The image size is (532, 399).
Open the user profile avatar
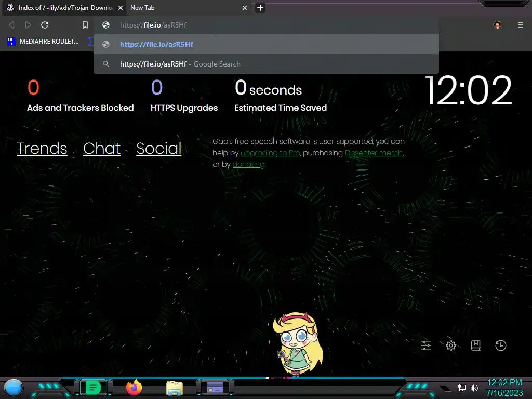pyautogui.click(x=497, y=25)
